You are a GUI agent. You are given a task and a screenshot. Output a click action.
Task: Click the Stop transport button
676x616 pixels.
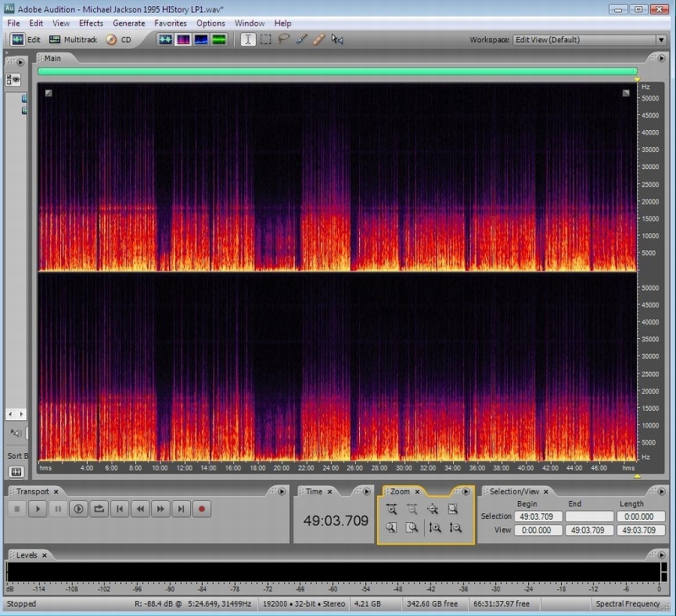[17, 509]
